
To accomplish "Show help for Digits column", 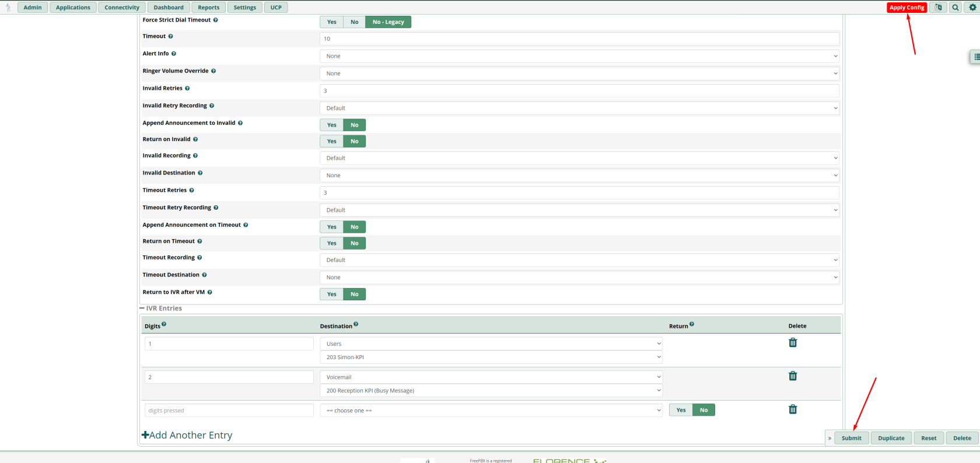I will 164,324.
